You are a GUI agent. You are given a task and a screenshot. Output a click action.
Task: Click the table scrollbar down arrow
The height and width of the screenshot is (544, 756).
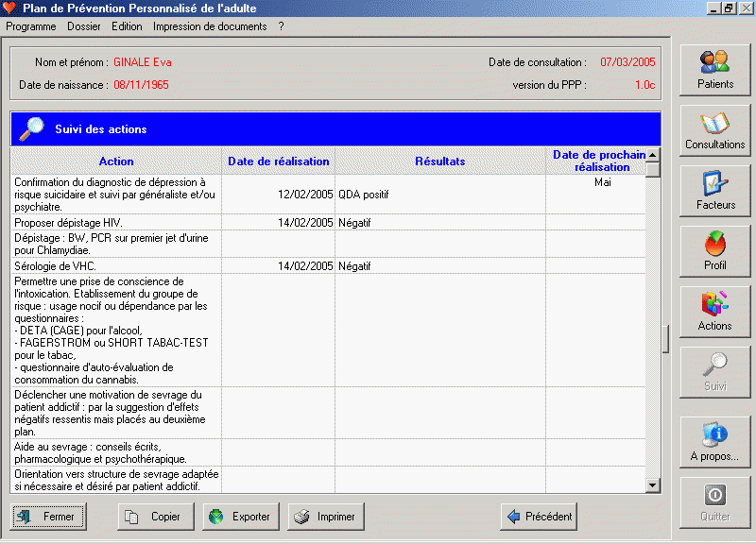coord(653,485)
